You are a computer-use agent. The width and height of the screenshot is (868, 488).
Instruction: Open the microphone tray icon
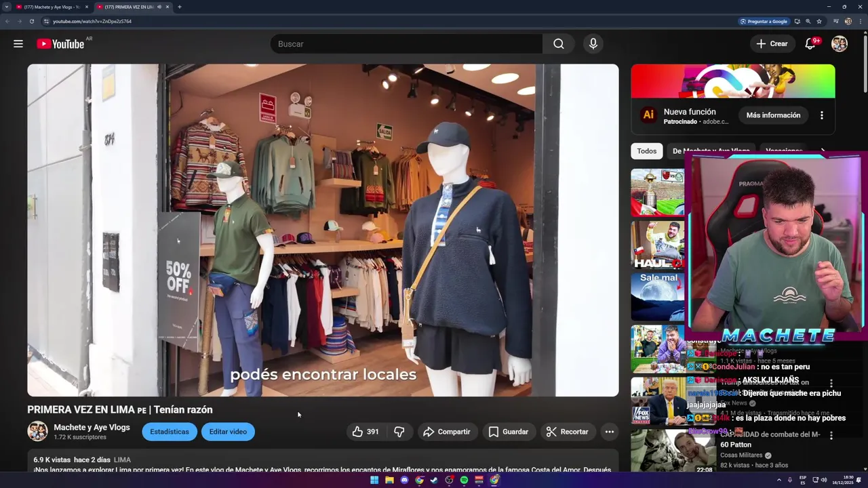(789, 480)
